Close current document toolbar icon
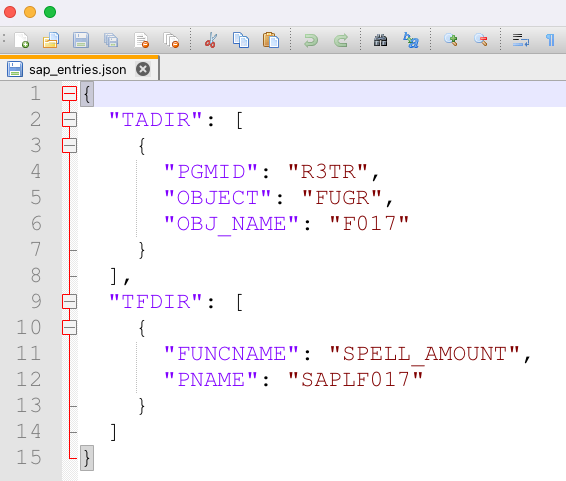Image resolution: width=566 pixels, height=481 pixels. [x=141, y=40]
